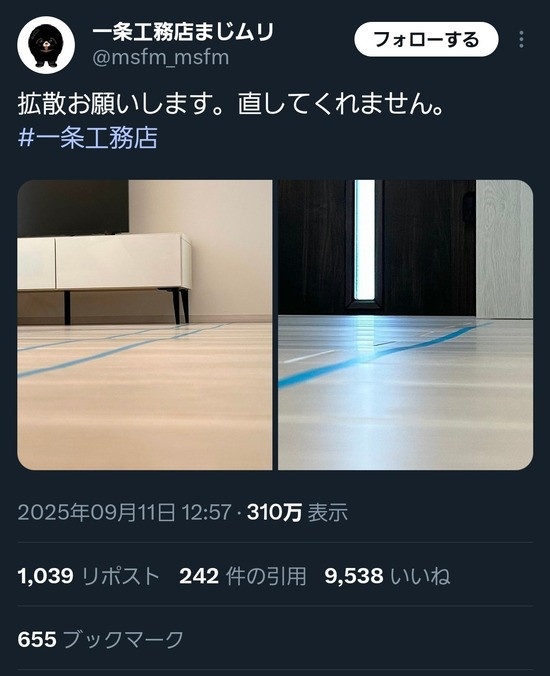The height and width of the screenshot is (676, 550).
Task: Open the @msfm_msfm handle
Action: [x=161, y=58]
